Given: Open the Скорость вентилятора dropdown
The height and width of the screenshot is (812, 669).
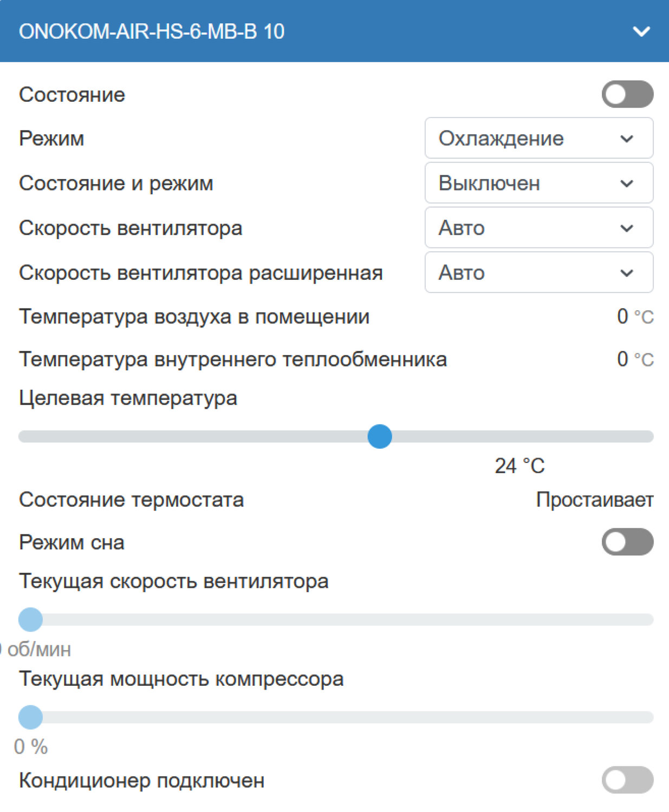Looking at the screenshot, I should [538, 228].
